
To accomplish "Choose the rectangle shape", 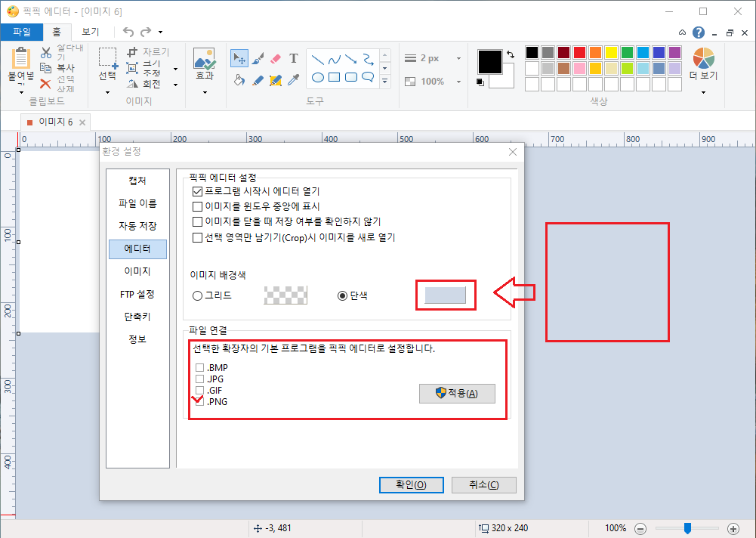I will pyautogui.click(x=334, y=77).
